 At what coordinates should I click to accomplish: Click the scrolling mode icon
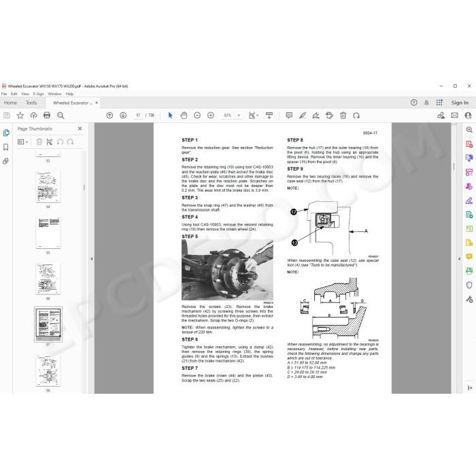pyautogui.click(x=269, y=116)
